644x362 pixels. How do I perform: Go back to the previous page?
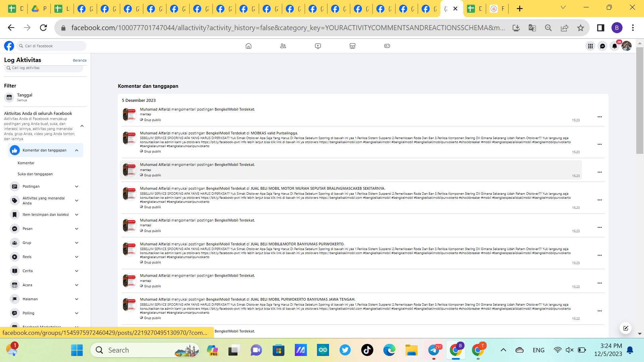coord(11,27)
